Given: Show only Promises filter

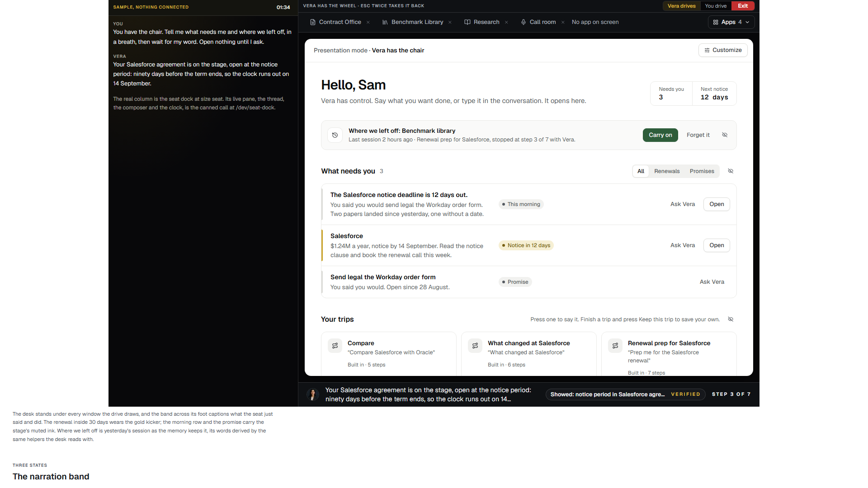Looking at the screenshot, I should pyautogui.click(x=702, y=171).
